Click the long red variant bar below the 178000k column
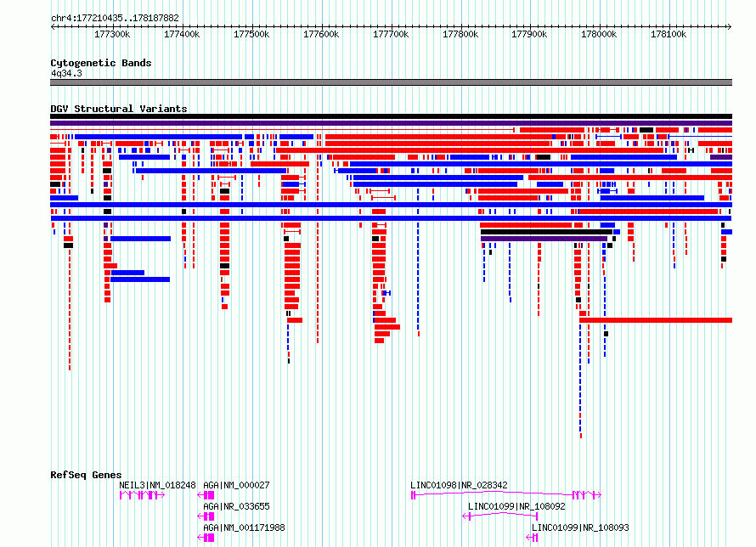 [656, 320]
